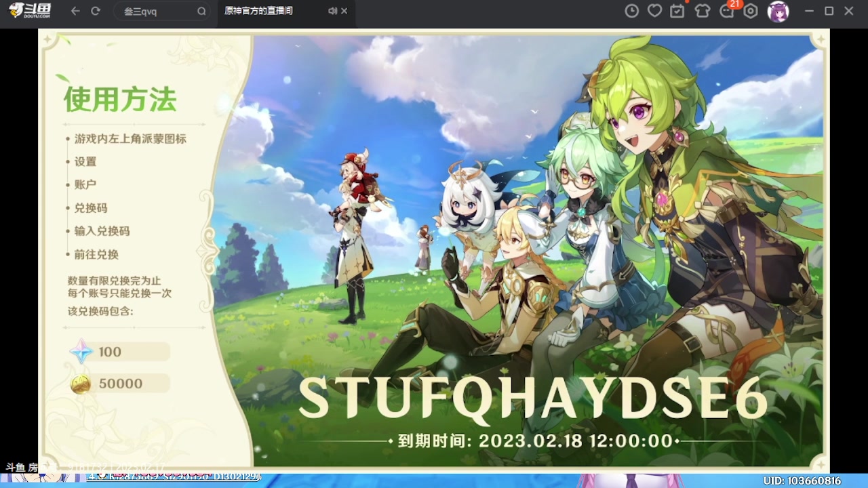This screenshot has width=868, height=488.
Task: Click the purple-haired user avatar
Action: click(778, 12)
